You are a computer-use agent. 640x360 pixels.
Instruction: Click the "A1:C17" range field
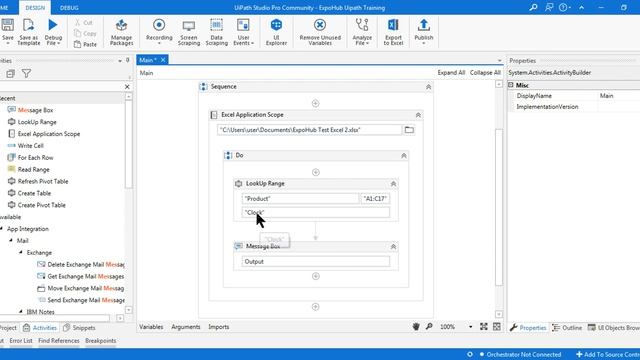pos(375,199)
